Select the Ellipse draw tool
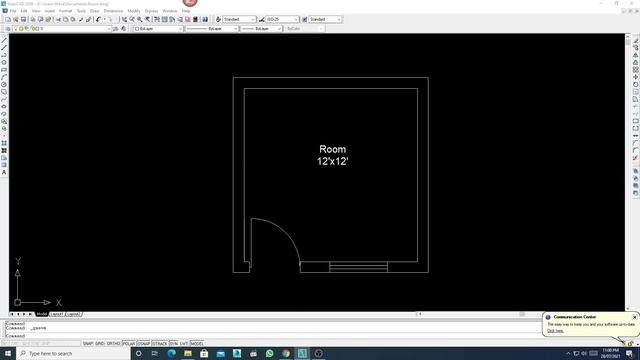640x360 pixels. 4,107
